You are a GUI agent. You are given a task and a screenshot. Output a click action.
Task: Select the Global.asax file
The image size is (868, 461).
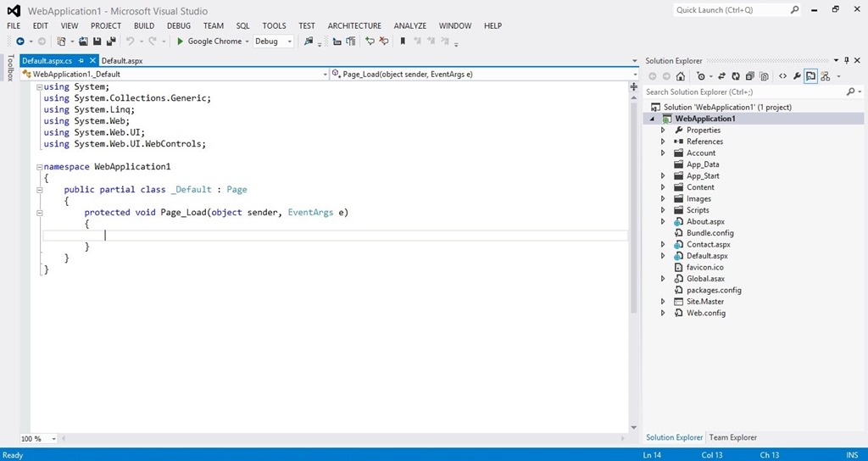[705, 279]
